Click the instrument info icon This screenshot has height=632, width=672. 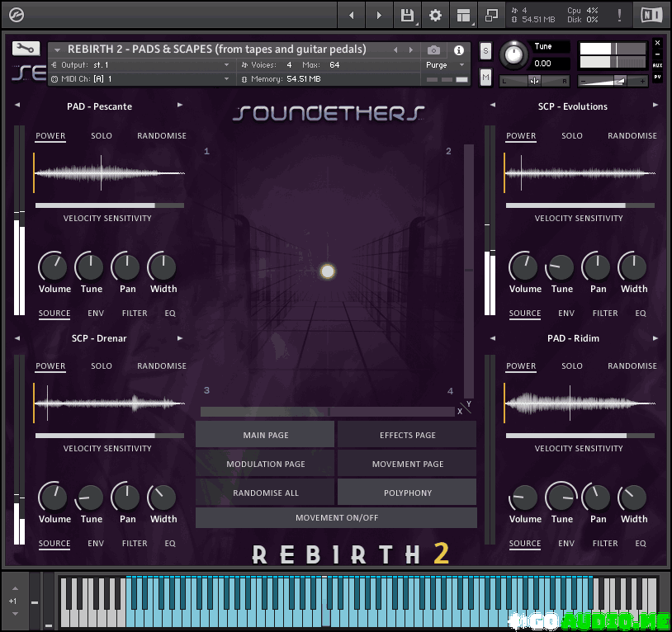tap(458, 50)
